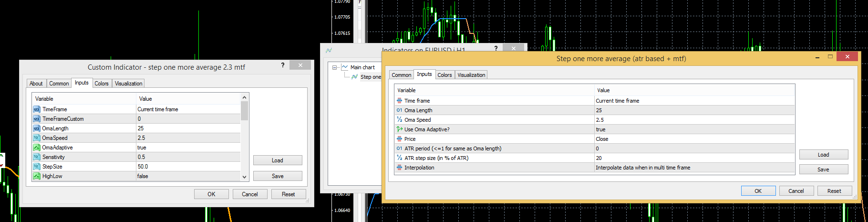Click the Step one indicator icon

(355, 77)
